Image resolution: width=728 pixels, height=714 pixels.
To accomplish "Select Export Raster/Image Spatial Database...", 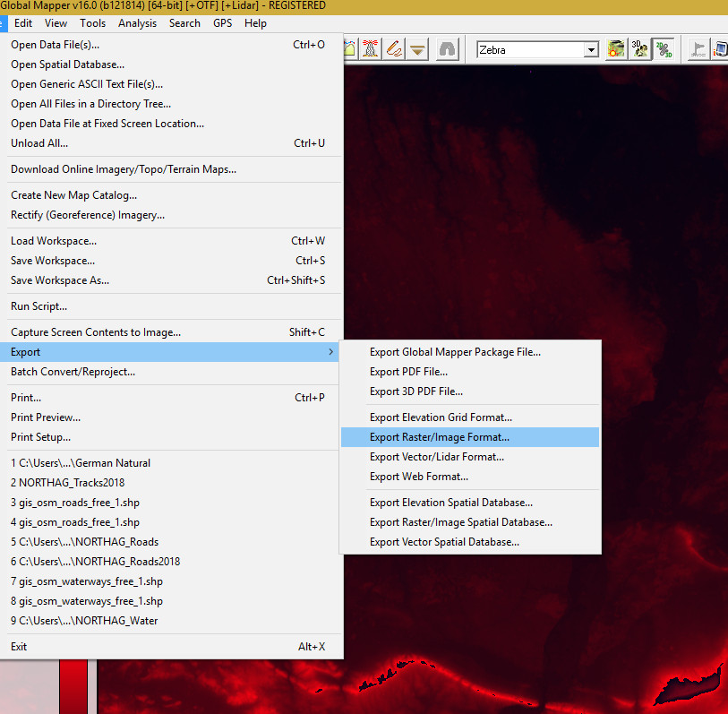I will tap(470, 522).
